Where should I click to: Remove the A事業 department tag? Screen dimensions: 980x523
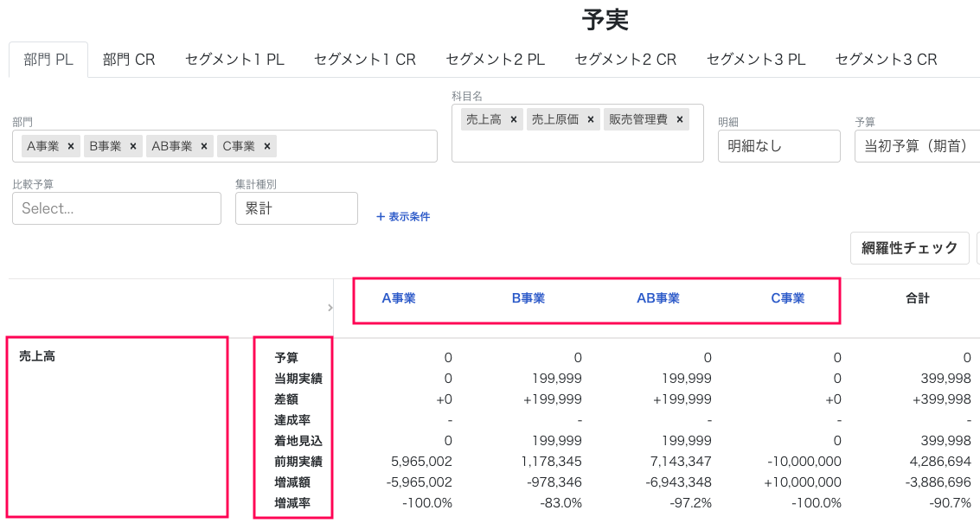coord(71,146)
